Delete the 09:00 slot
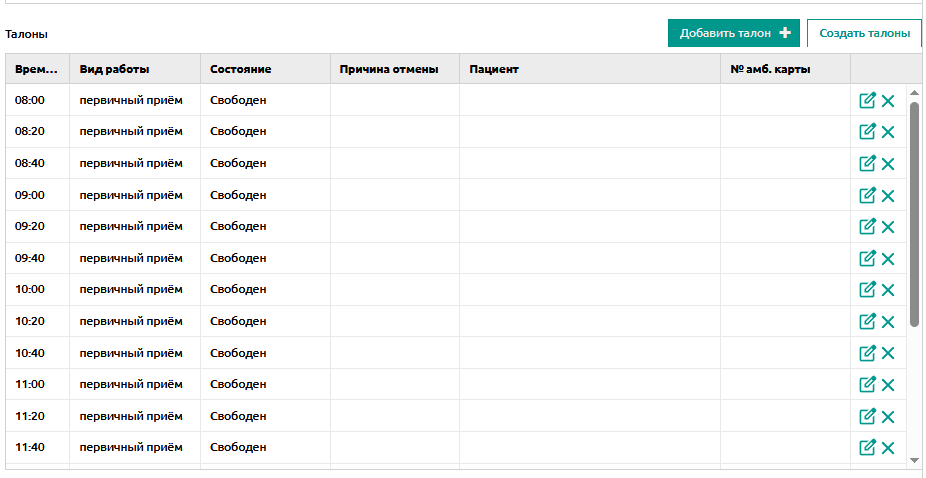The image size is (926, 478). pos(888,196)
